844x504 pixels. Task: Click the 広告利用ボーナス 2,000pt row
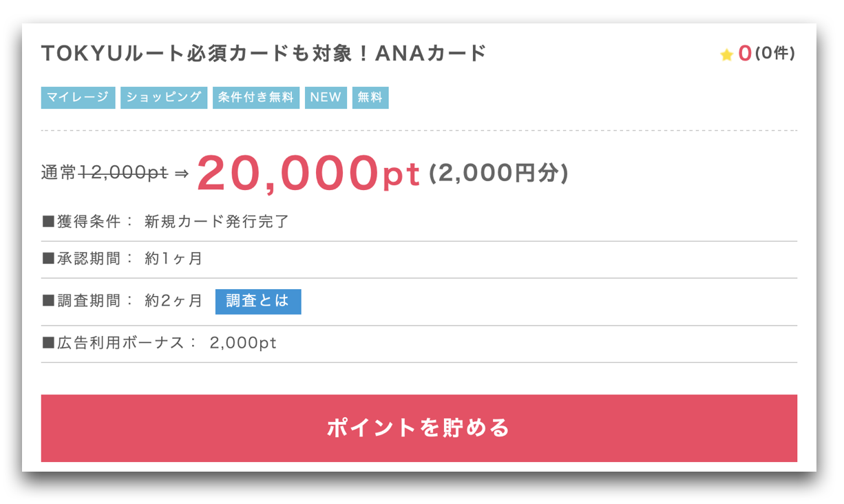pyautogui.click(x=419, y=343)
